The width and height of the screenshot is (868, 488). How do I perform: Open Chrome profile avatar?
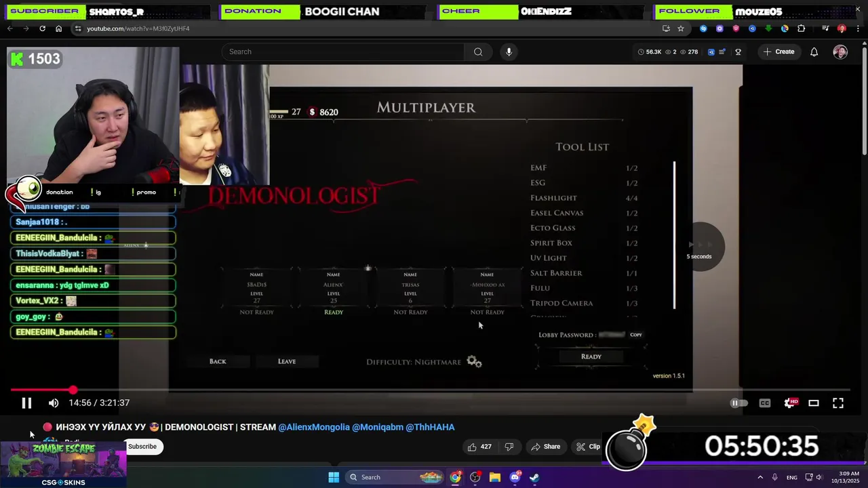[x=842, y=28]
